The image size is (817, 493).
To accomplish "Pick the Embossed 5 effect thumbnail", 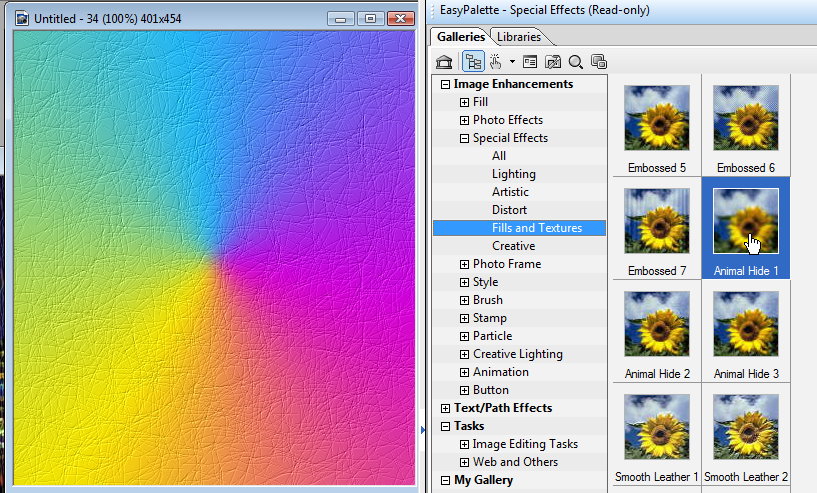I will [x=657, y=118].
